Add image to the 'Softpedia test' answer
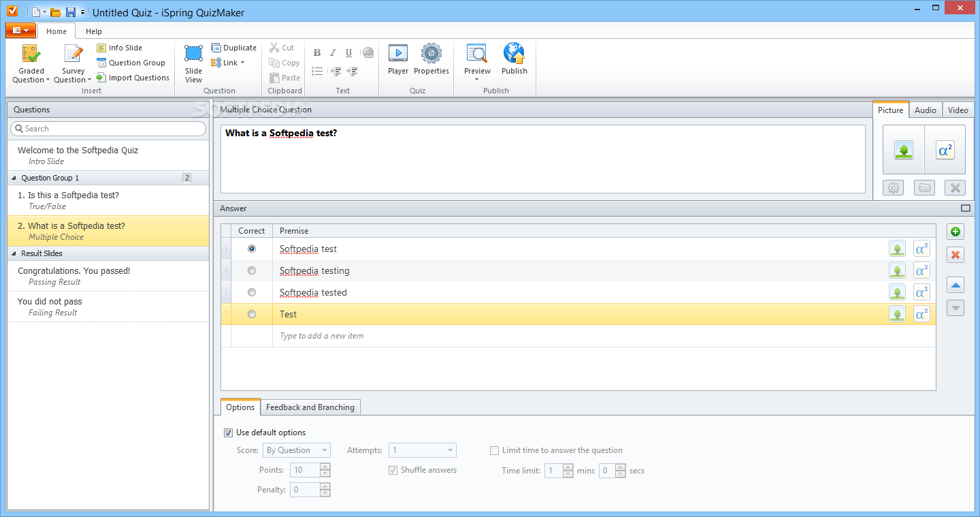 [897, 249]
